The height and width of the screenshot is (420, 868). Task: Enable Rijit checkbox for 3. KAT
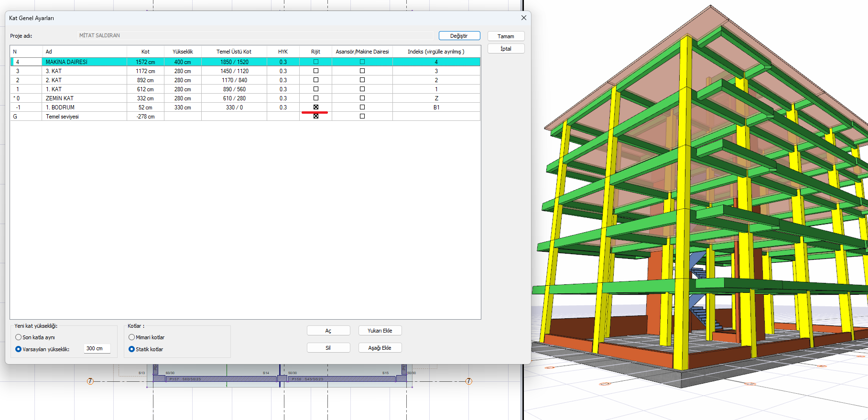click(315, 71)
